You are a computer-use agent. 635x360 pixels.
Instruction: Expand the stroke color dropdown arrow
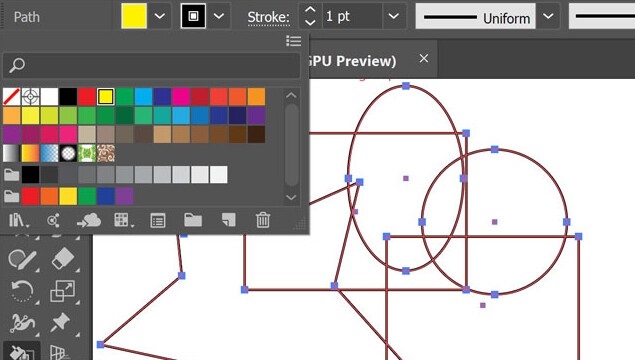click(x=219, y=16)
